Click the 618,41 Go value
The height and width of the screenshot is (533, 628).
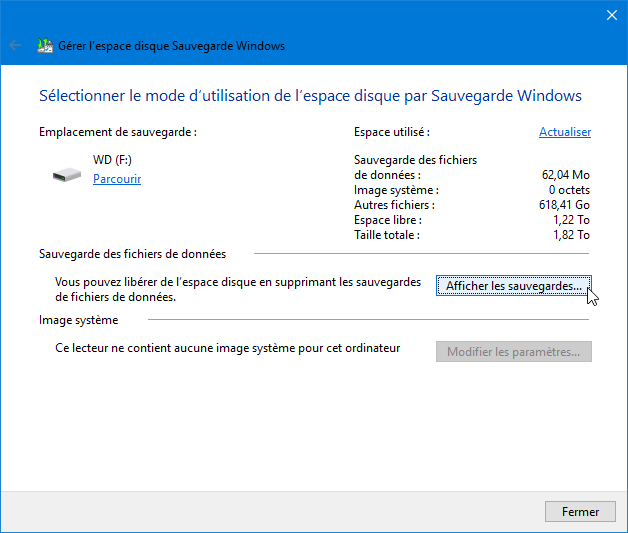[x=564, y=205]
